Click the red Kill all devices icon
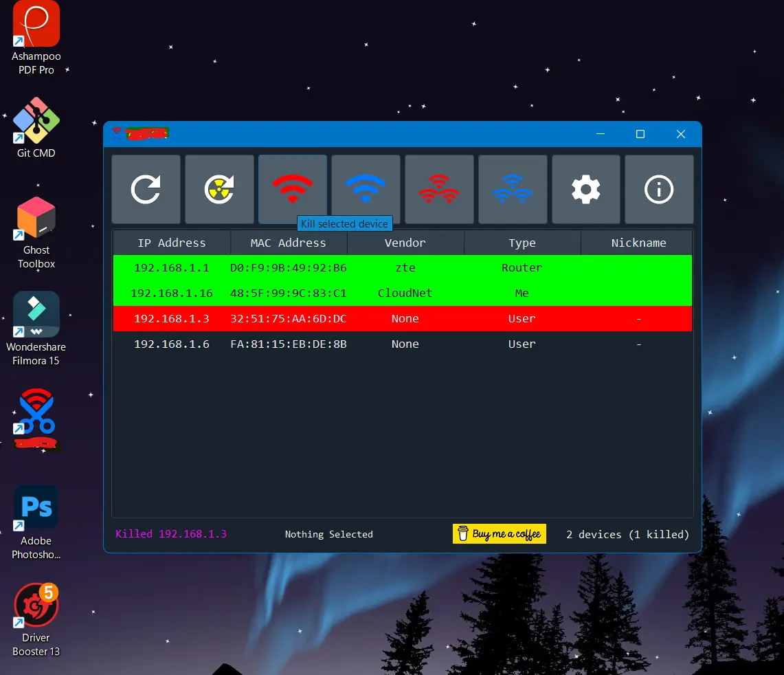Image resolution: width=784 pixels, height=675 pixels. tap(439, 189)
